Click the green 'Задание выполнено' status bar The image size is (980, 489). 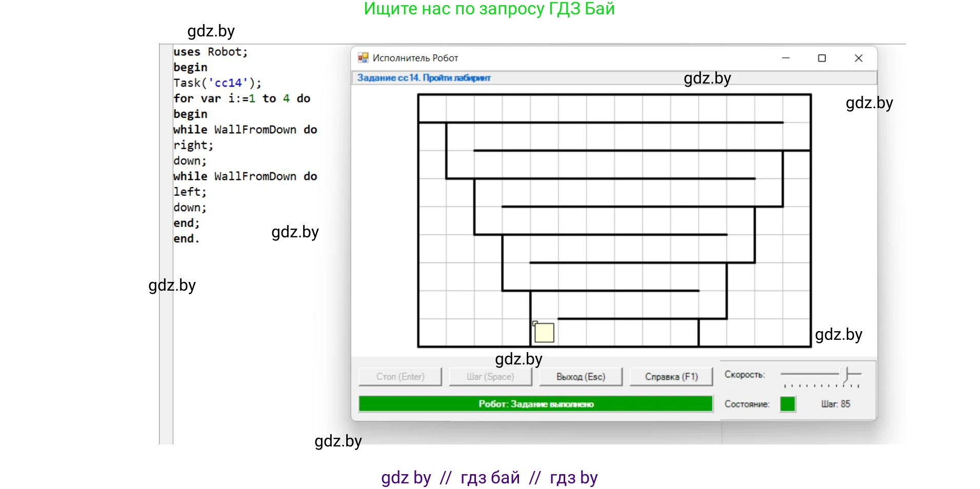click(x=535, y=404)
